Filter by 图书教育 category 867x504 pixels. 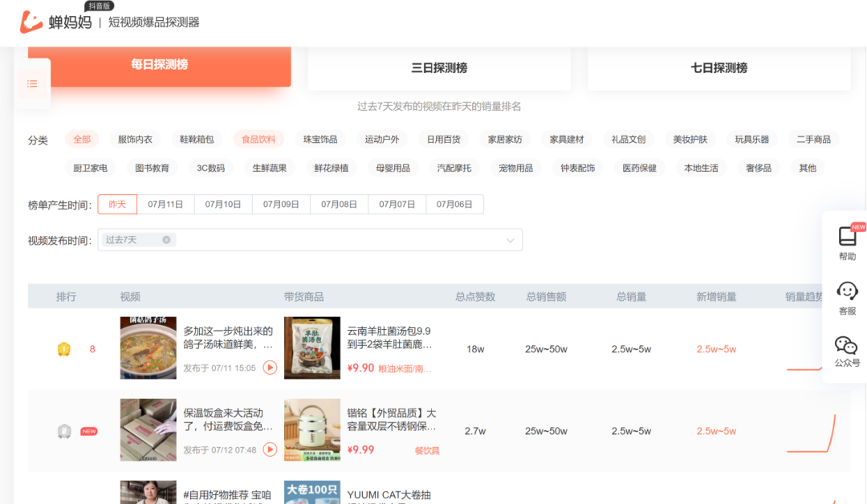pos(152,168)
